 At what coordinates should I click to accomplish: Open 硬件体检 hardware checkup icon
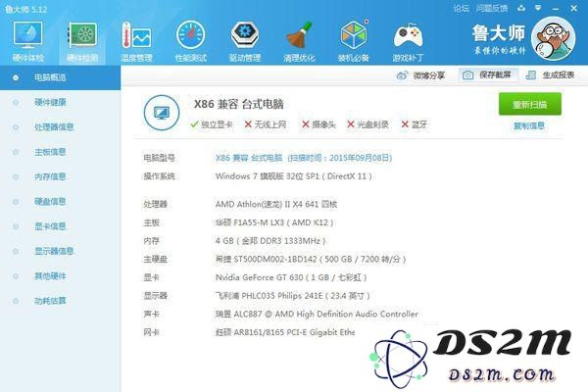[27, 35]
